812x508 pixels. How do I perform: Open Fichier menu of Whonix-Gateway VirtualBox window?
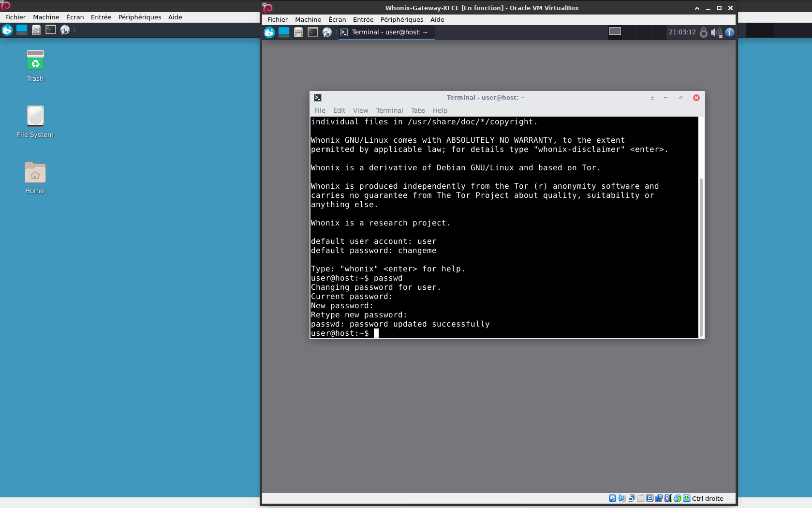tap(278, 19)
